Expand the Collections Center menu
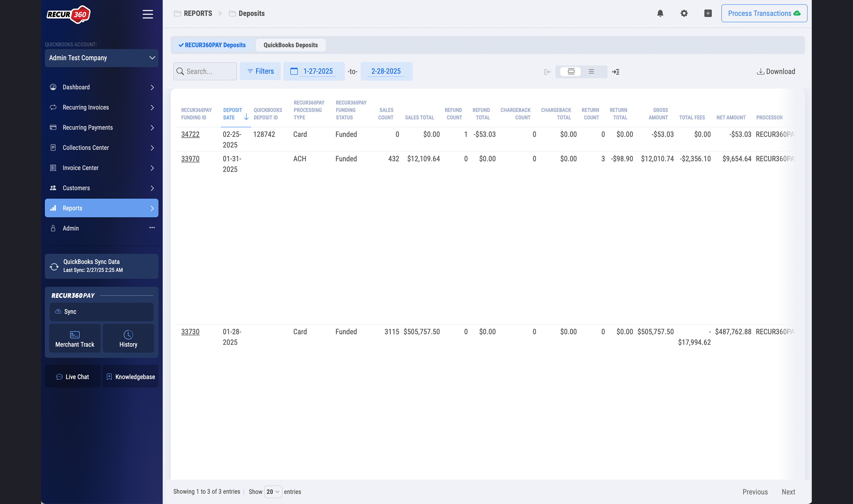The height and width of the screenshot is (504, 853). [152, 148]
